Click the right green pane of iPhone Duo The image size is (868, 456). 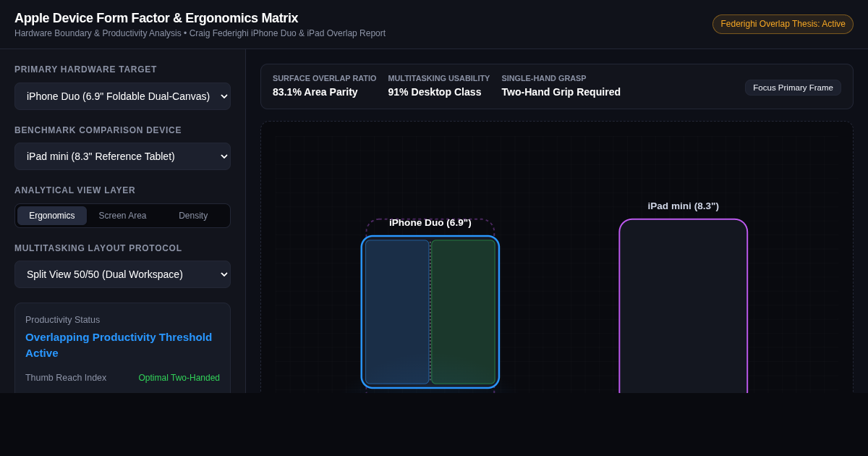464,312
